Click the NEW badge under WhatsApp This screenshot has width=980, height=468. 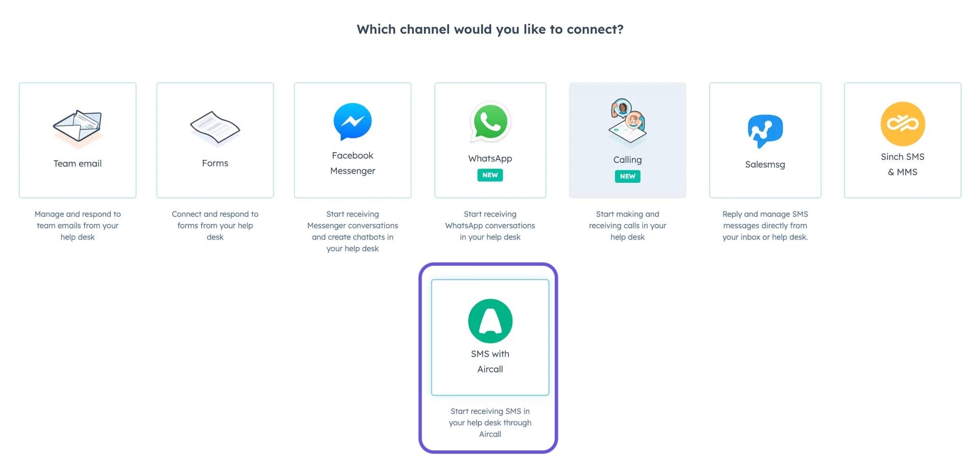[490, 175]
